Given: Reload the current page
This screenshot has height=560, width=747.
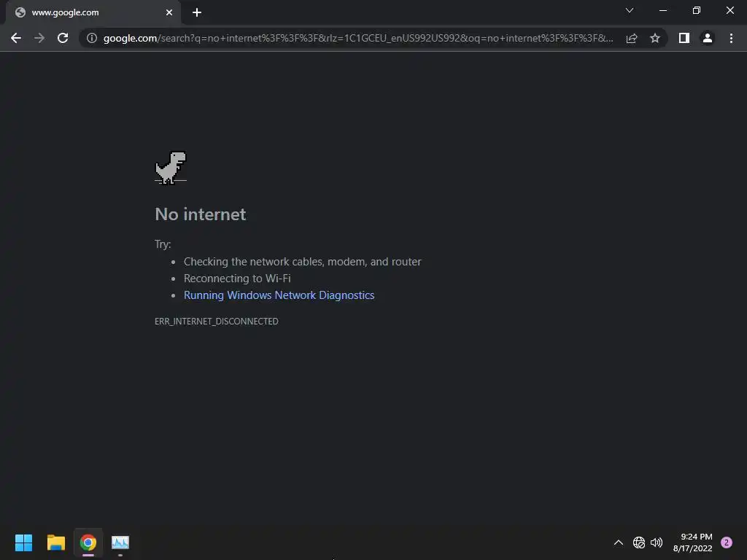Looking at the screenshot, I should click(x=63, y=38).
